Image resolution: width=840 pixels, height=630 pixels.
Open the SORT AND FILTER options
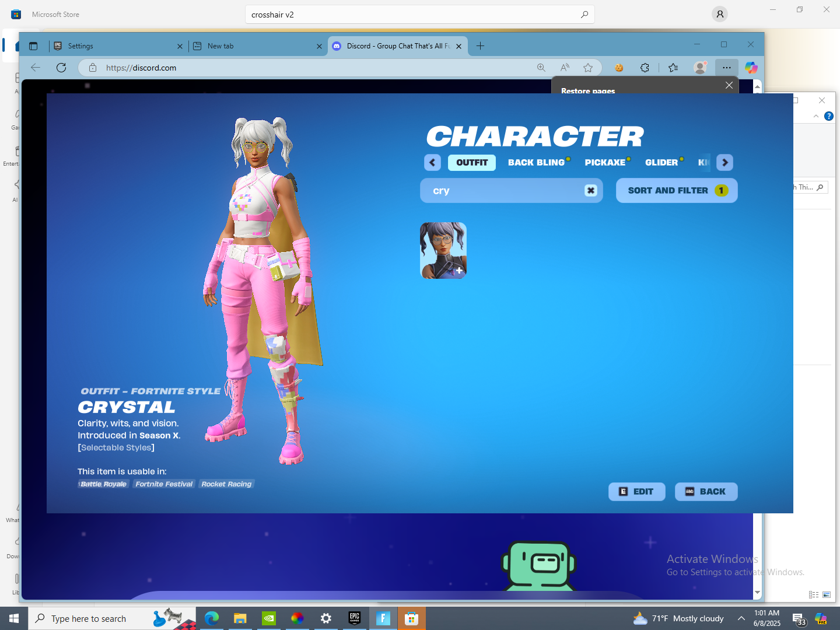(x=677, y=191)
